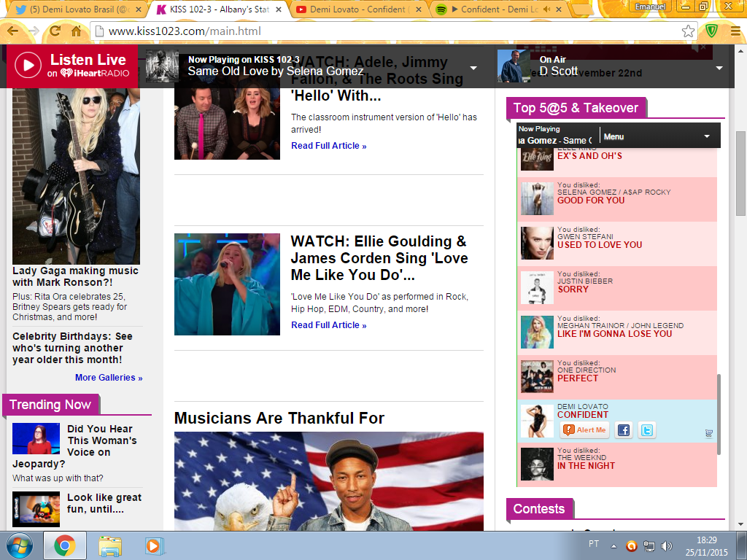
Task: Mute audio icon on the Spotify tab
Action: [x=546, y=9]
